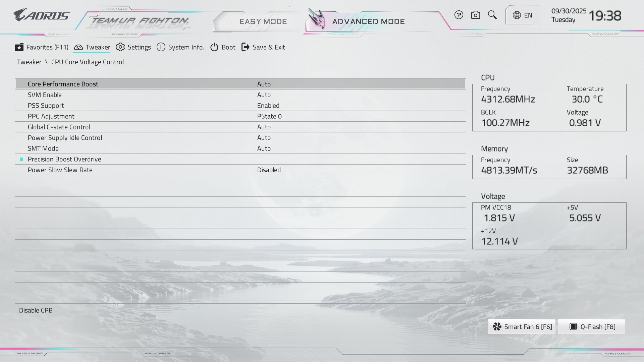Click the Favorites star folder icon
This screenshot has width=644, height=362.
[19, 47]
